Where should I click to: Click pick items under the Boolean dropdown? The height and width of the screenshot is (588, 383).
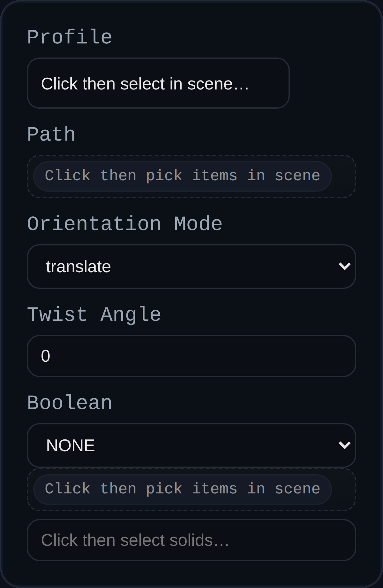click(182, 488)
